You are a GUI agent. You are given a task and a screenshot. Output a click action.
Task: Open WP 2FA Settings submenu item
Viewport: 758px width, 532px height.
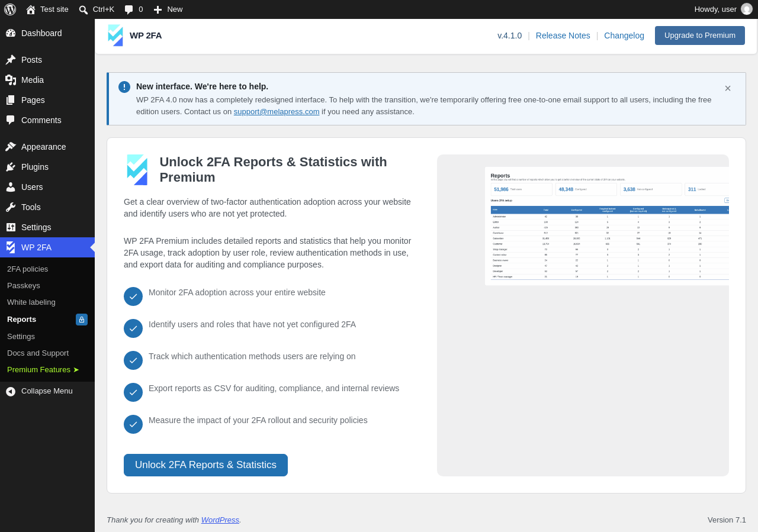point(21,336)
